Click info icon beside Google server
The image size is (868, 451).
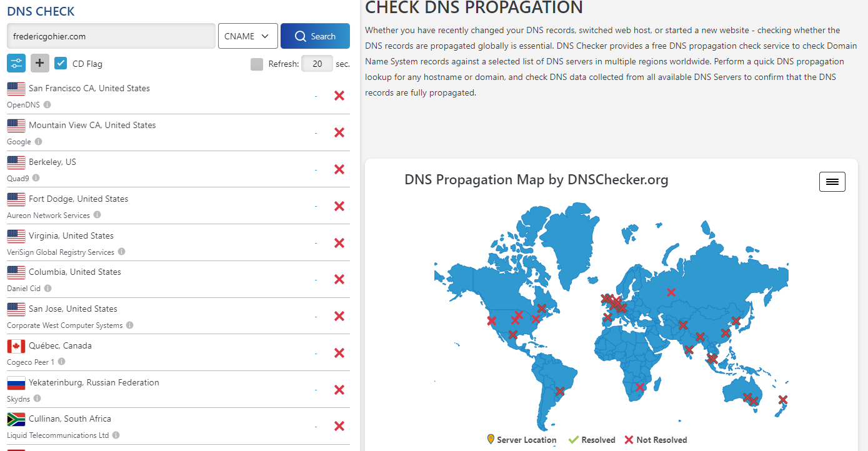pos(39,142)
